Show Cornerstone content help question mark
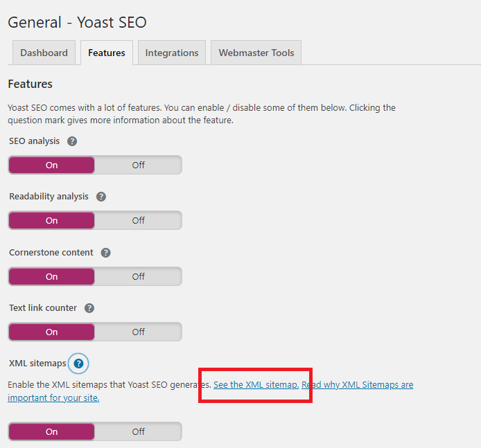The width and height of the screenshot is (481, 448). coord(106,253)
